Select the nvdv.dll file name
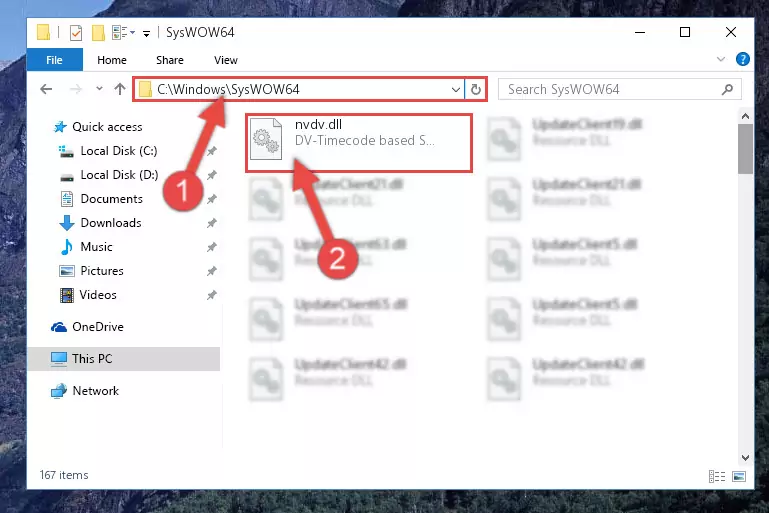The image size is (769, 513). point(318,125)
